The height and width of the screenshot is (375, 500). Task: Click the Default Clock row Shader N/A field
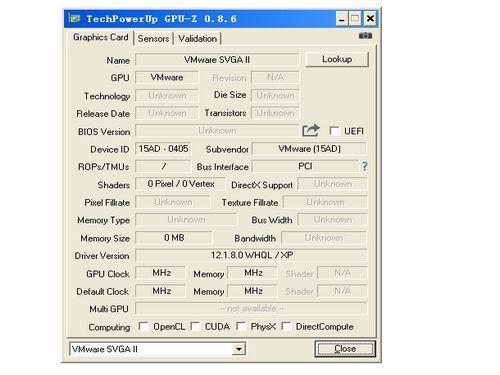[x=342, y=291]
